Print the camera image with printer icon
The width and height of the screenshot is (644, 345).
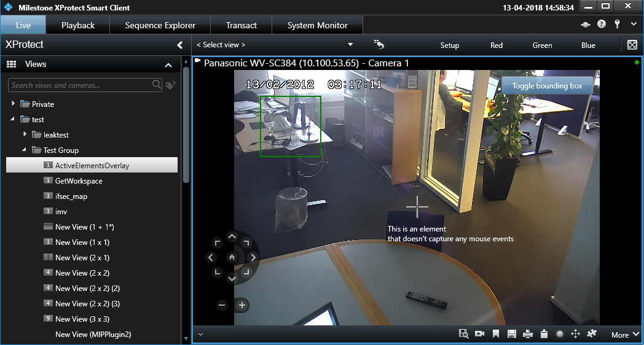point(528,334)
